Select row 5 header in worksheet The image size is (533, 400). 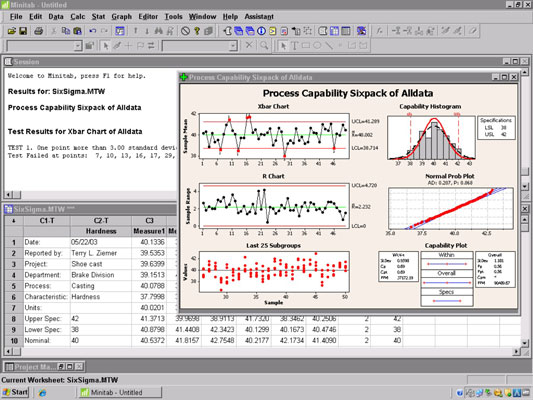coord(14,286)
